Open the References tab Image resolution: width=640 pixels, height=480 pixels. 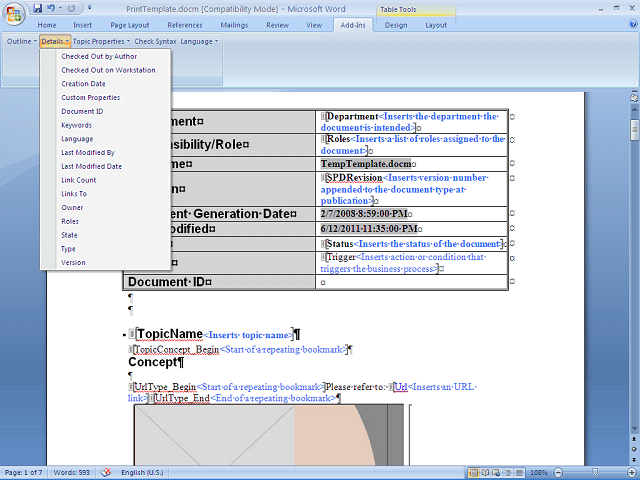click(x=184, y=25)
